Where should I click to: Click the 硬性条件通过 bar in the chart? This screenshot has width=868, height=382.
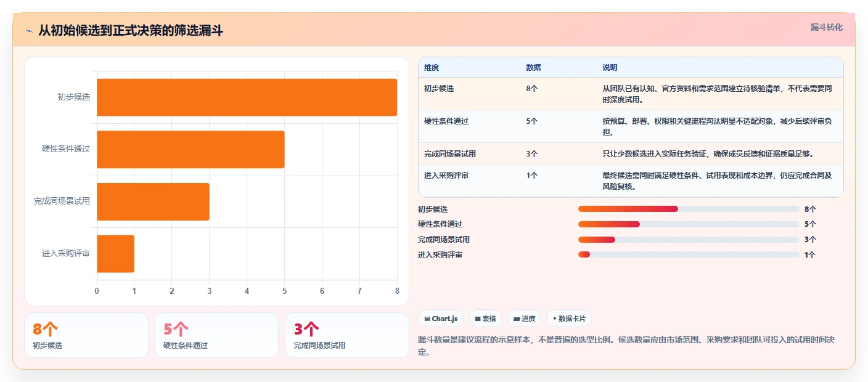click(190, 149)
